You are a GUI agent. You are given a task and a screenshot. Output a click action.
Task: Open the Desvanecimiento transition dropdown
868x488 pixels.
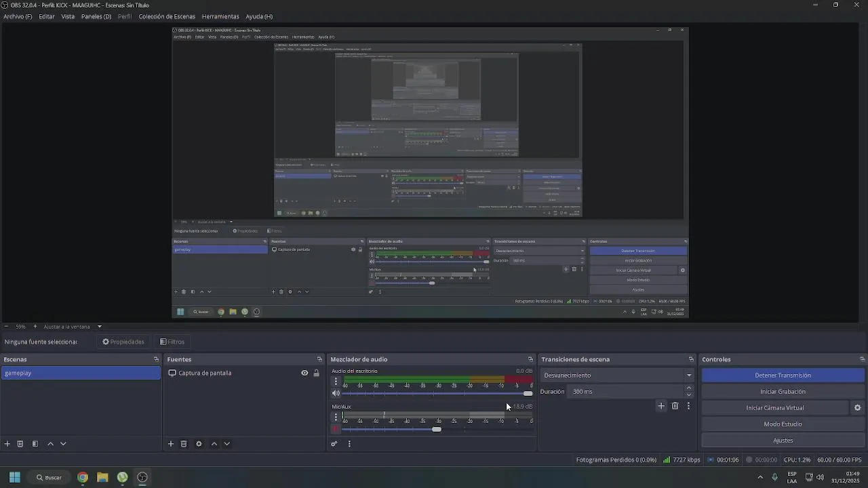click(x=618, y=375)
